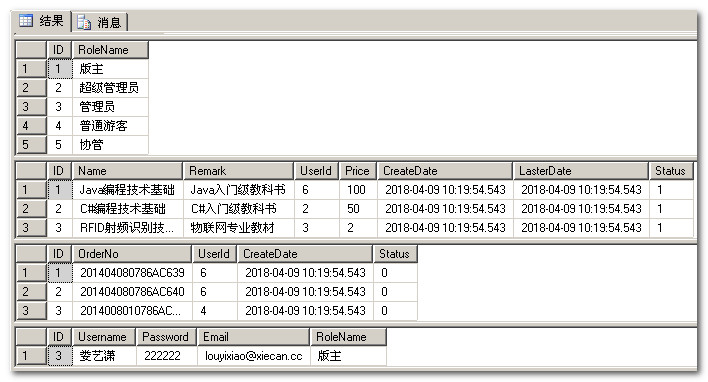Switch to the 结果 results tab

(x=42, y=21)
